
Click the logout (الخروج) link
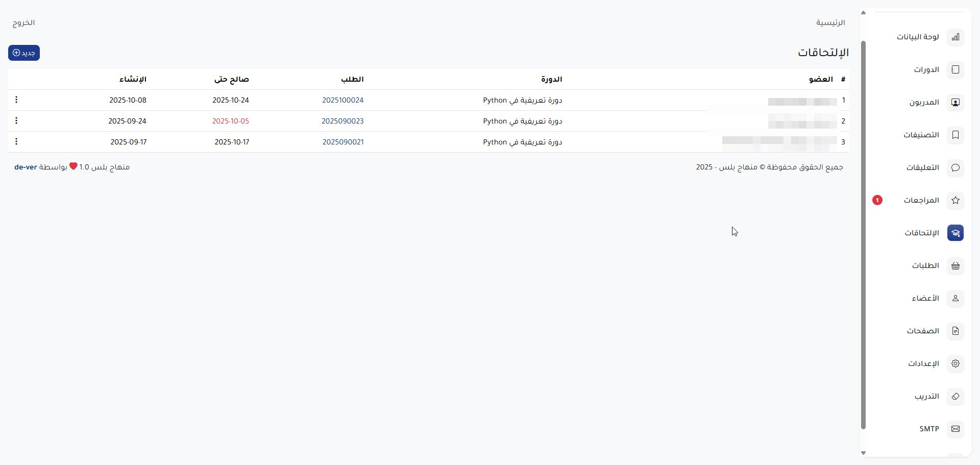point(23,23)
